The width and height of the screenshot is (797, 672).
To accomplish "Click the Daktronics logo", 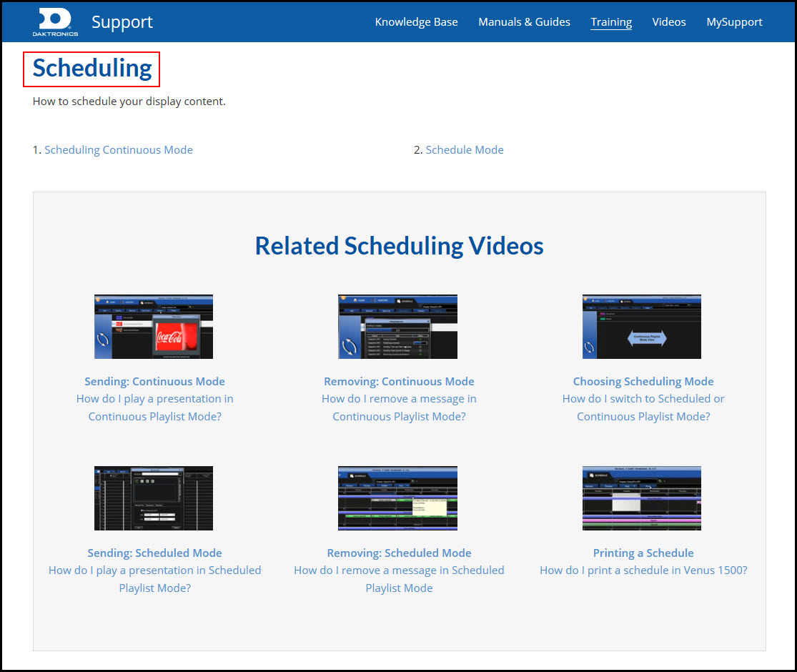I will click(x=54, y=21).
